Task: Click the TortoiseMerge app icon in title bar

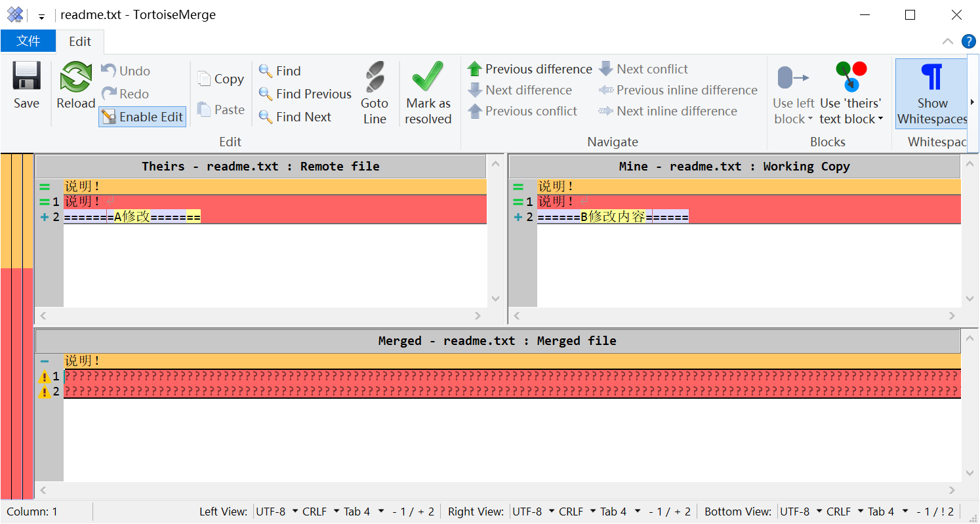Action: tap(15, 14)
